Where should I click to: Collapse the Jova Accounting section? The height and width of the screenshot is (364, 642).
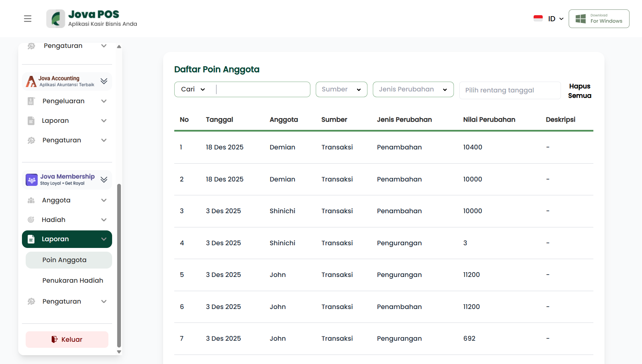(104, 81)
